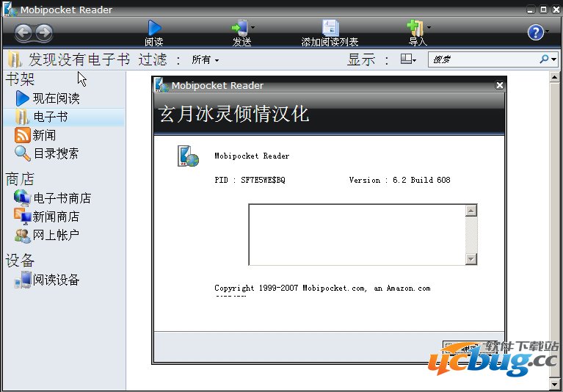
Task: Select 电子书 in the bookshelf
Action: pos(64,117)
